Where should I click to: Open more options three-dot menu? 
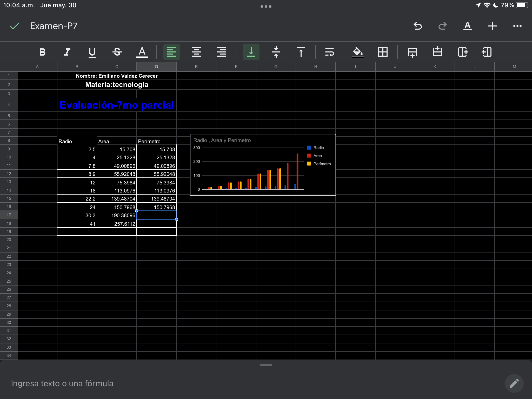[x=517, y=26]
